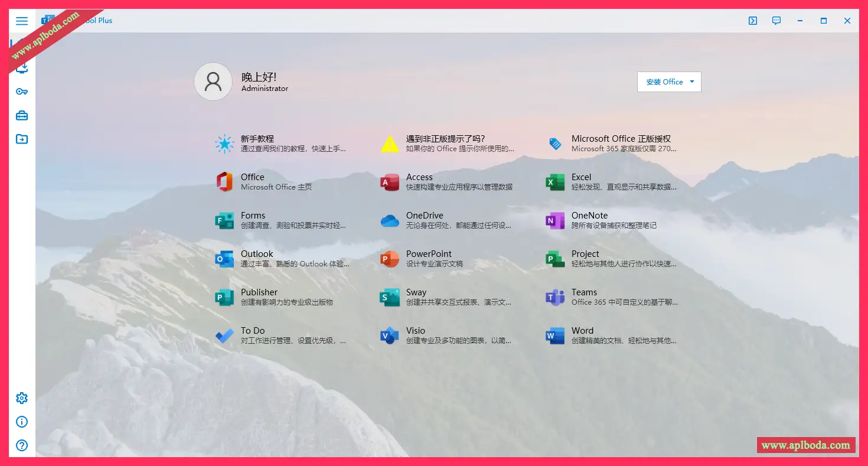Click the folder export sidebar icon
868x466 pixels.
[x=22, y=139]
